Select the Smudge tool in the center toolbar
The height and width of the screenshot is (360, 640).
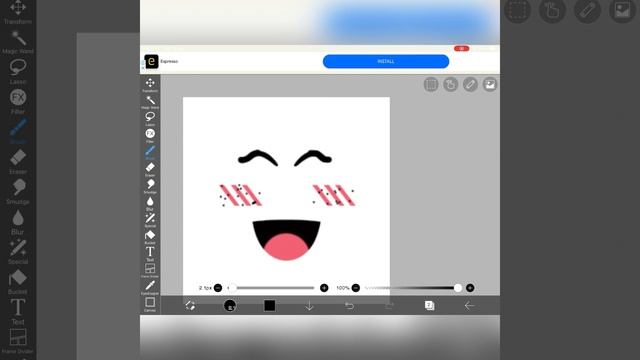point(150,186)
